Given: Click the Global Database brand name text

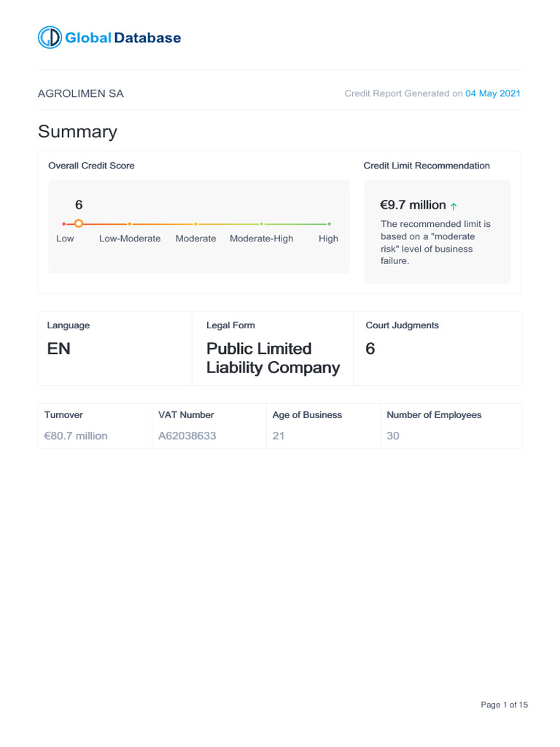Looking at the screenshot, I should click(123, 38).
